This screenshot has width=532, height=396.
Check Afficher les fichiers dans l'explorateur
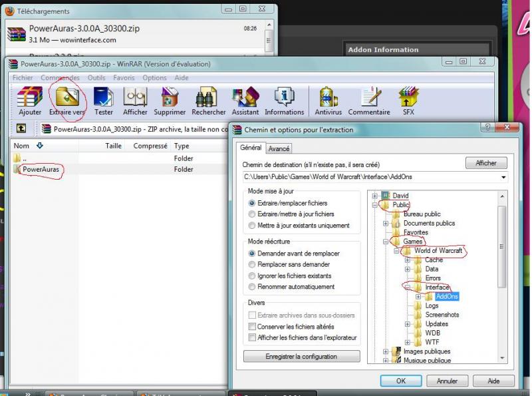point(252,337)
